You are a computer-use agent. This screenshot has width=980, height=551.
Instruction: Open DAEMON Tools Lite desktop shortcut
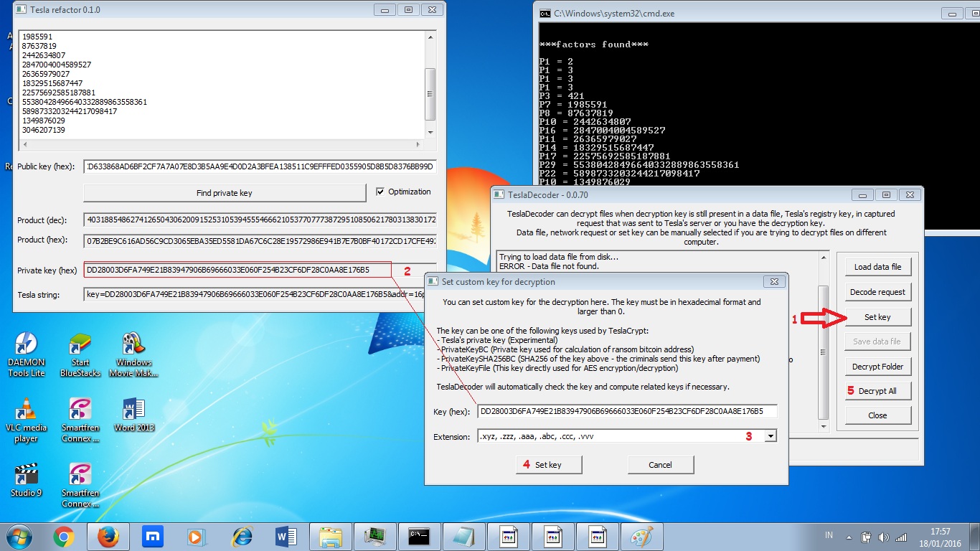[x=26, y=354]
